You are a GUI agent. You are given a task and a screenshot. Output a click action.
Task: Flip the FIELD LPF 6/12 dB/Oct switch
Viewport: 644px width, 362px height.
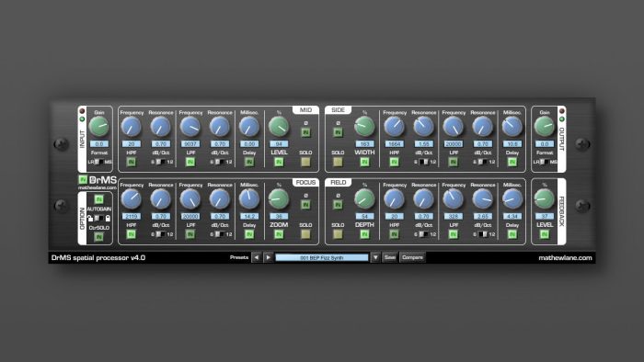(483, 234)
